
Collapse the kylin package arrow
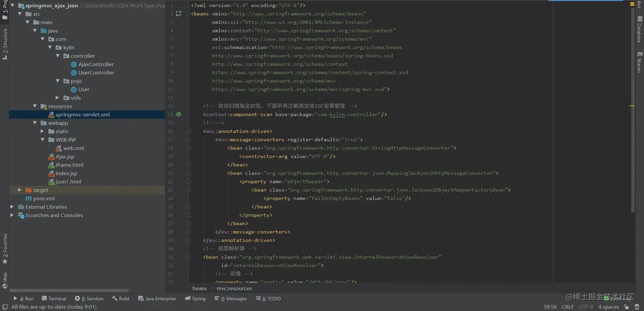50,47
